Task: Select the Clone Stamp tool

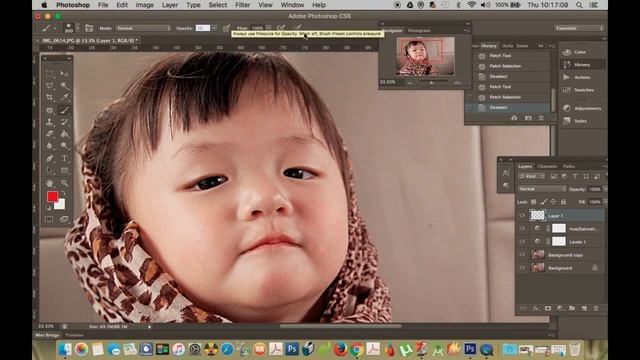Action: tap(50, 122)
